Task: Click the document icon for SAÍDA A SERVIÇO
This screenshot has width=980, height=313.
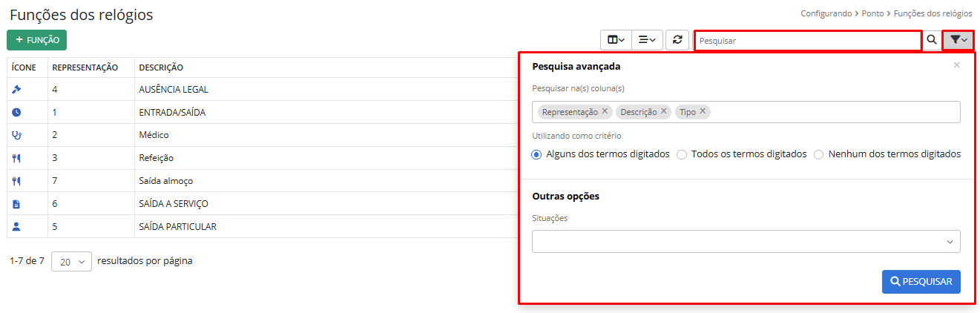Action: 17,204
